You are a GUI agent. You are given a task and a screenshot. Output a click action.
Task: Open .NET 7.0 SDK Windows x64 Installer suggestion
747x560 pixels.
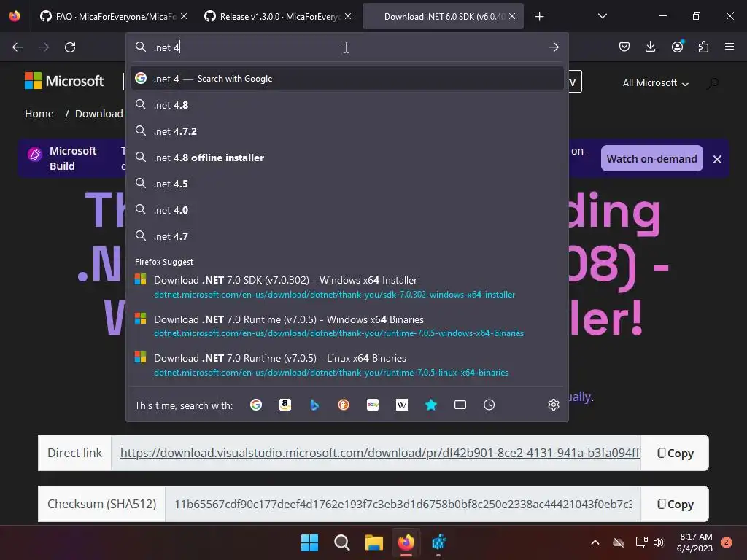pos(347,287)
